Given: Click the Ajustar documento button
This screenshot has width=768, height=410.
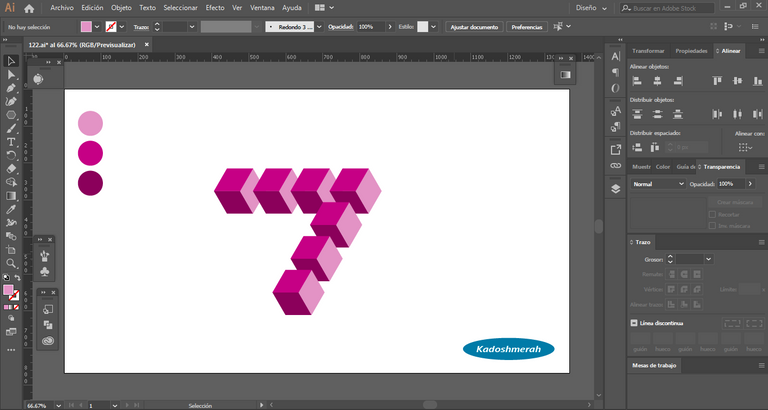Looking at the screenshot, I should tap(473, 26).
